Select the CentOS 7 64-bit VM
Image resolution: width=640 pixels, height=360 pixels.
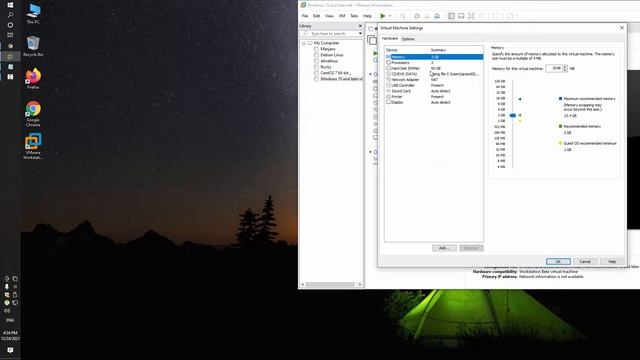(x=335, y=73)
